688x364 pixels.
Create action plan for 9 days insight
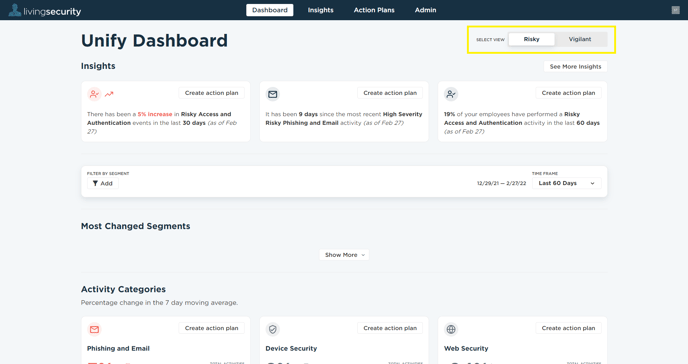(390, 93)
